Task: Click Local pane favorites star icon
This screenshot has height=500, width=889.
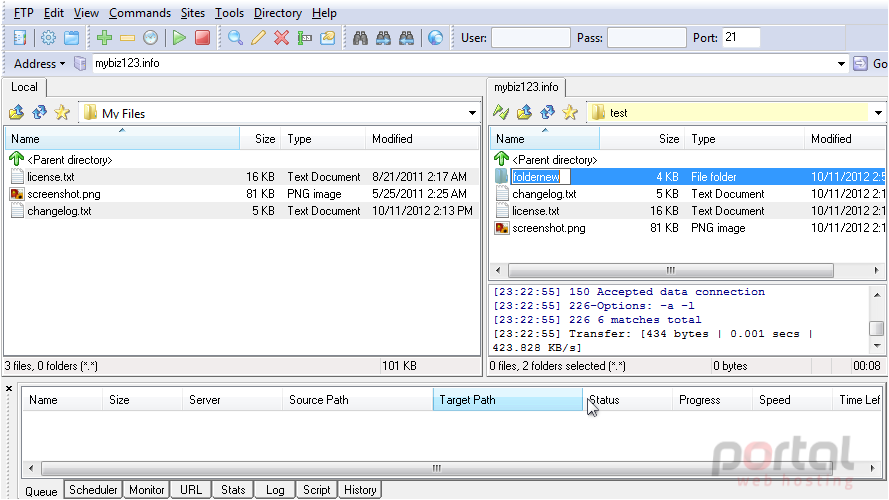Action: 62,113
